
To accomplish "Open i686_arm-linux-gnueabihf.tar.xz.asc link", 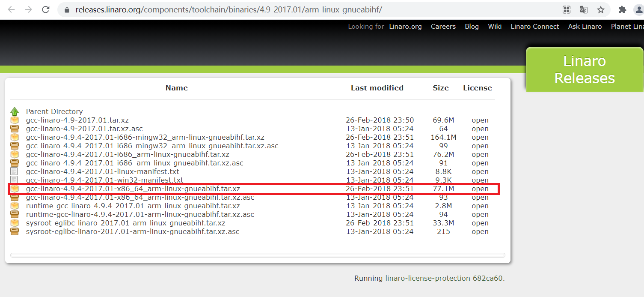I will 135,163.
